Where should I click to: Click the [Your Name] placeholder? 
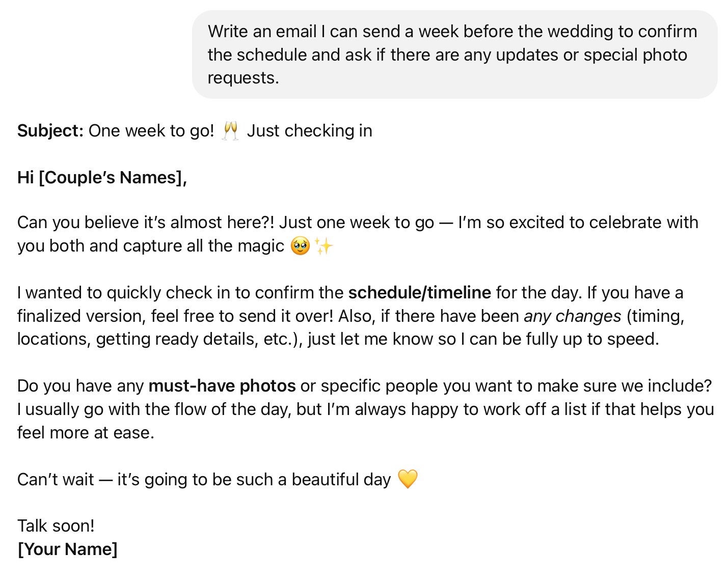[x=67, y=549]
